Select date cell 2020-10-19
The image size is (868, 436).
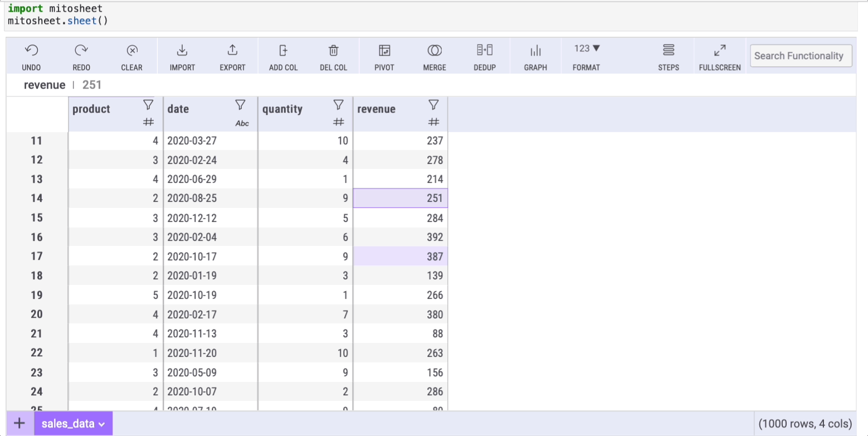coord(211,295)
